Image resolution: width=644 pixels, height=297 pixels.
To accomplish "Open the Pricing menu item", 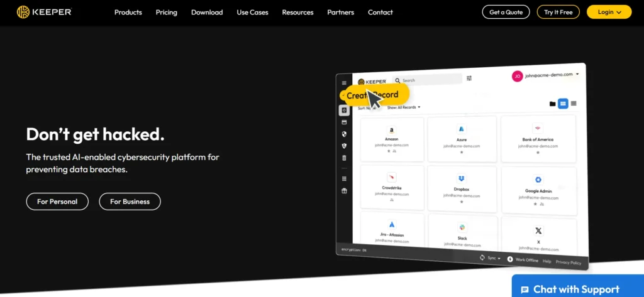I will 166,13.
